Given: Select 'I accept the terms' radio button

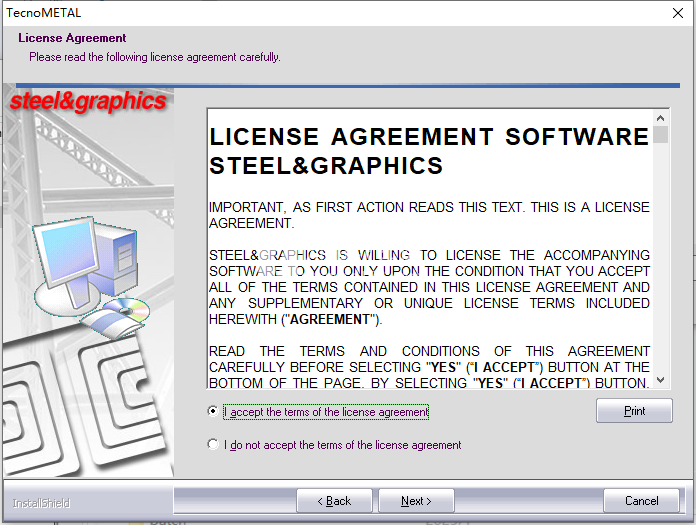Looking at the screenshot, I should pyautogui.click(x=213, y=412).
